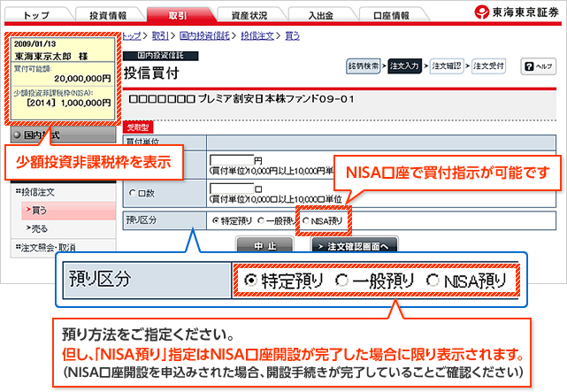Image resolution: width=567 pixels, height=392 pixels.
Task: Click the 2009/01/13 date text
Action: (34, 44)
